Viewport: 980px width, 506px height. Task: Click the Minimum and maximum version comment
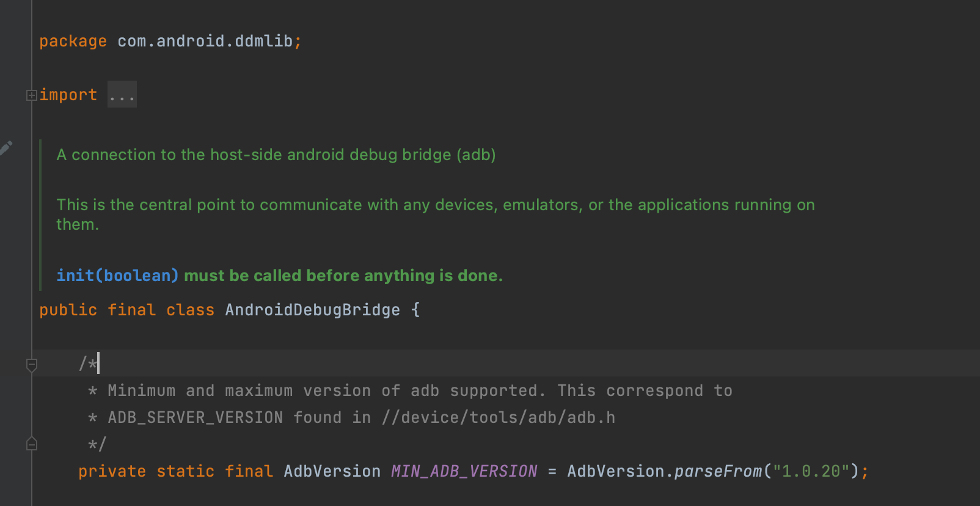[411, 391]
